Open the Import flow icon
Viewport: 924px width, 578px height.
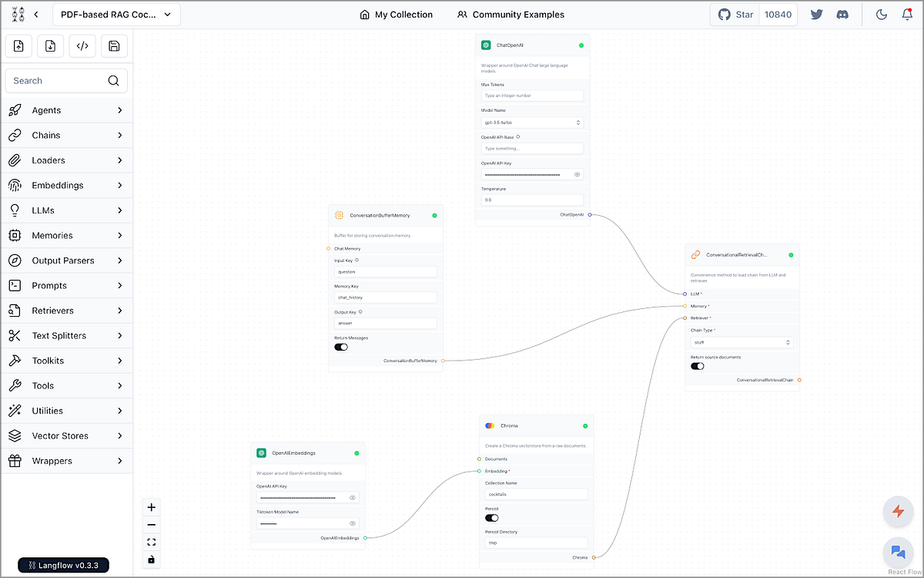(x=18, y=45)
